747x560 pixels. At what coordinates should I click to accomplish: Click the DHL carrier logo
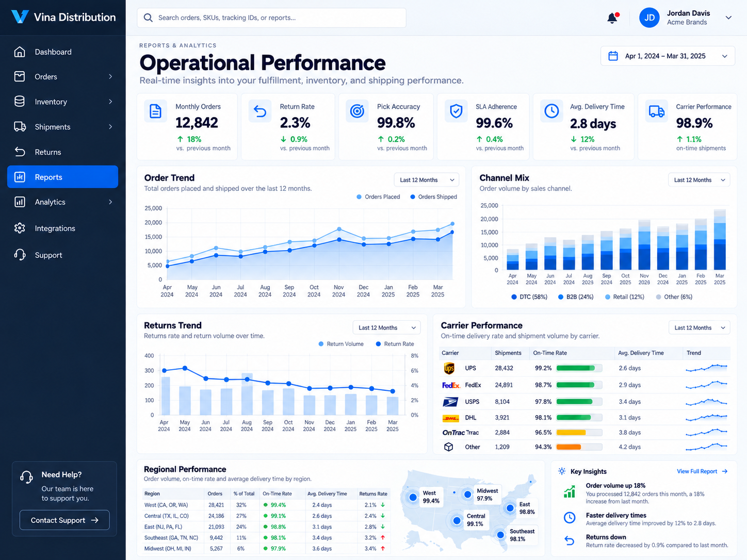451,418
